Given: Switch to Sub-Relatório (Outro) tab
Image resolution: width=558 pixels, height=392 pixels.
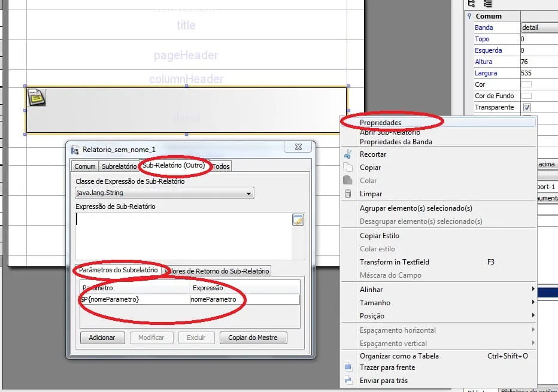Looking at the screenshot, I should (x=174, y=165).
